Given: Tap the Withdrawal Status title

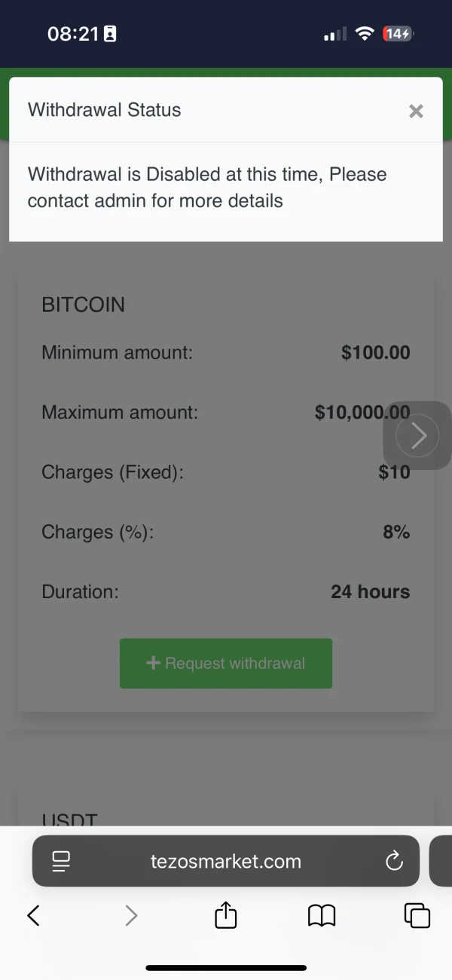Looking at the screenshot, I should click(105, 110).
